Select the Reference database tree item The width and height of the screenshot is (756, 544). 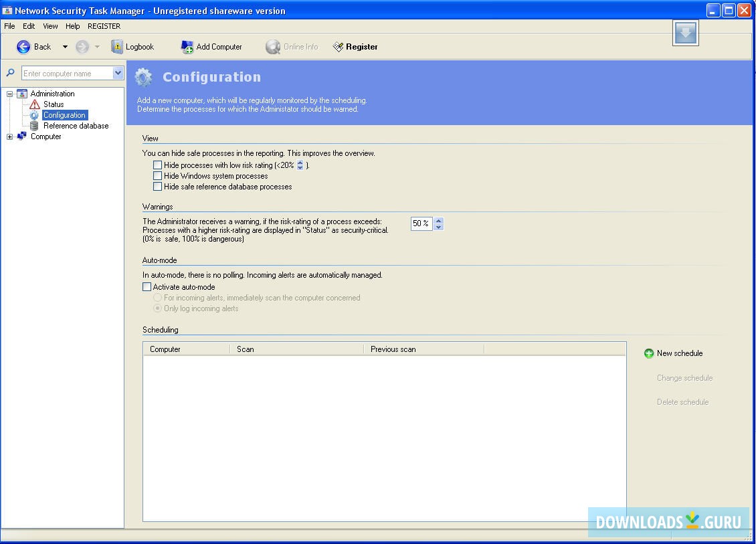point(76,126)
